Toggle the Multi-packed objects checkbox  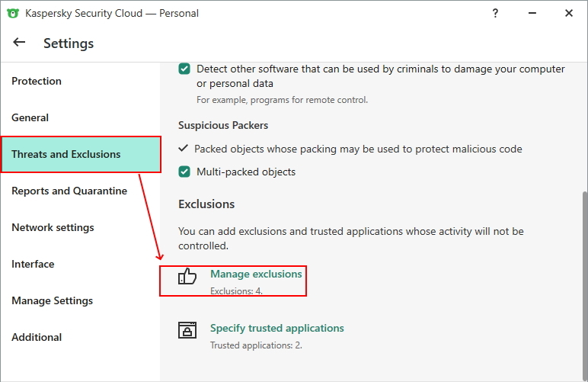pos(184,172)
